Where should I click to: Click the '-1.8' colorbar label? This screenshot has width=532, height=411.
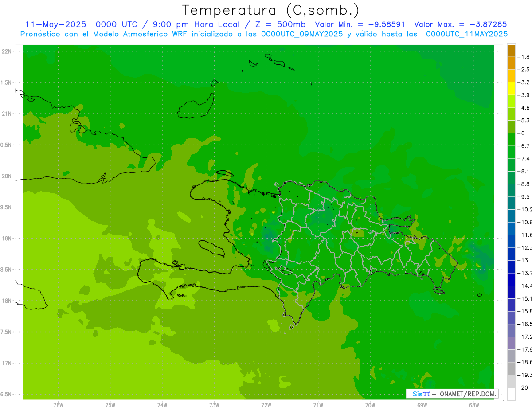[524, 57]
